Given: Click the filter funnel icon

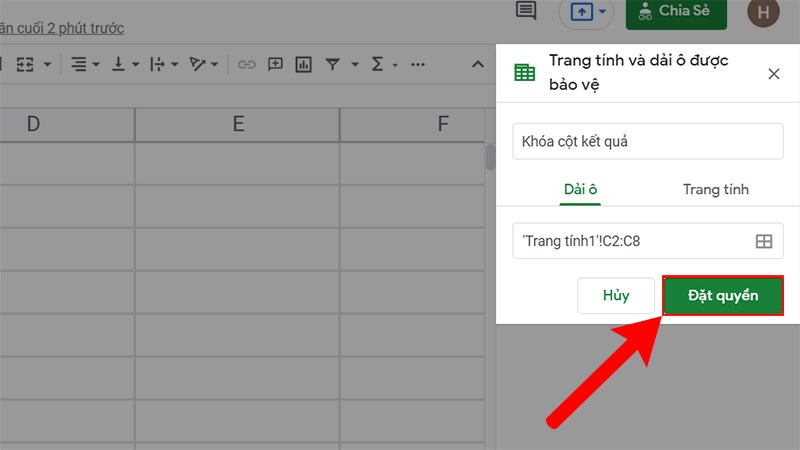Looking at the screenshot, I should pyautogui.click(x=333, y=64).
